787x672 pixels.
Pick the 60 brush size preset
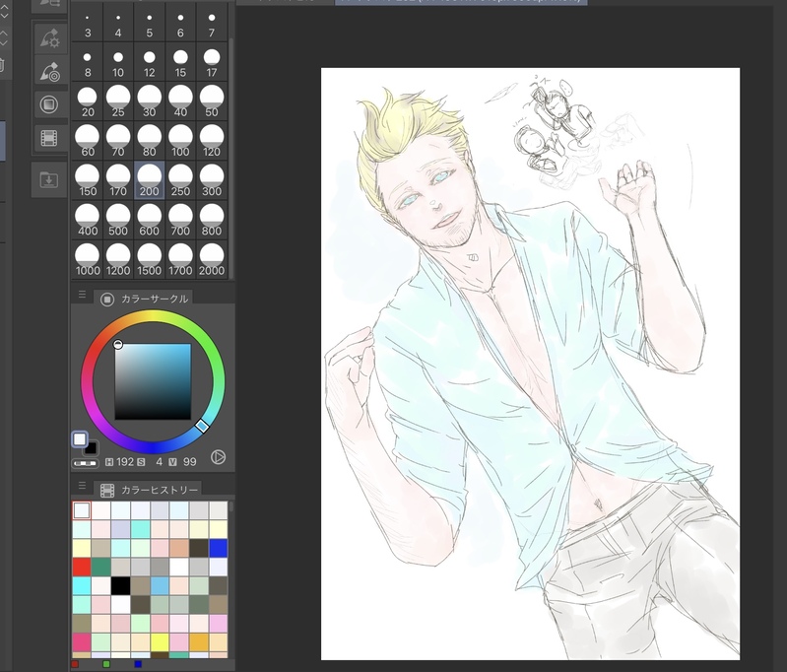(88, 141)
